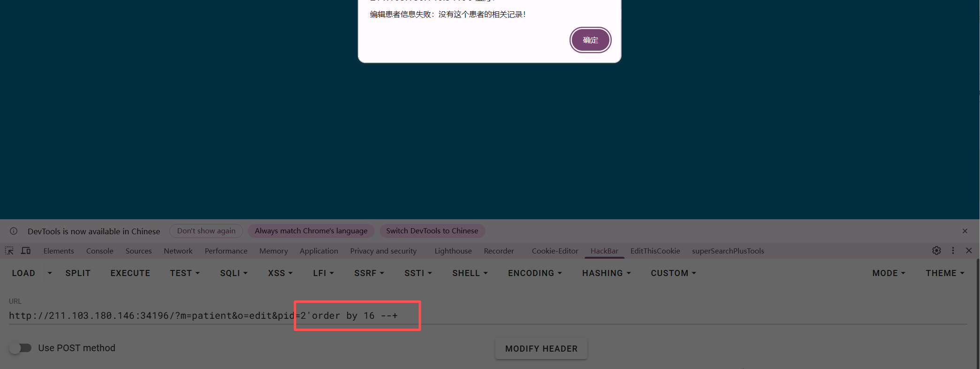
Task: Open the XSS payload dropdown
Action: pos(280,273)
